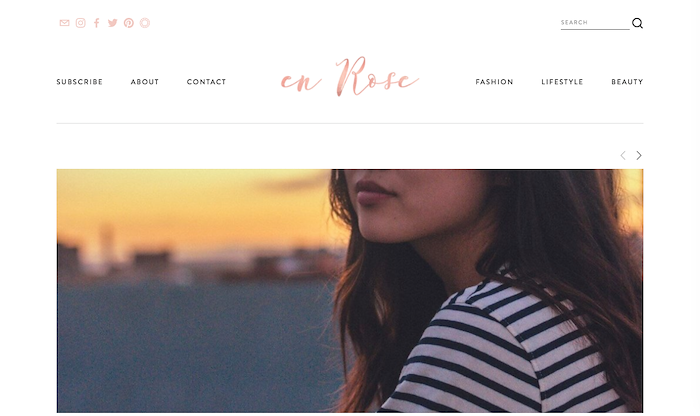
Task: Click the Twitter bird icon
Action: point(112,23)
